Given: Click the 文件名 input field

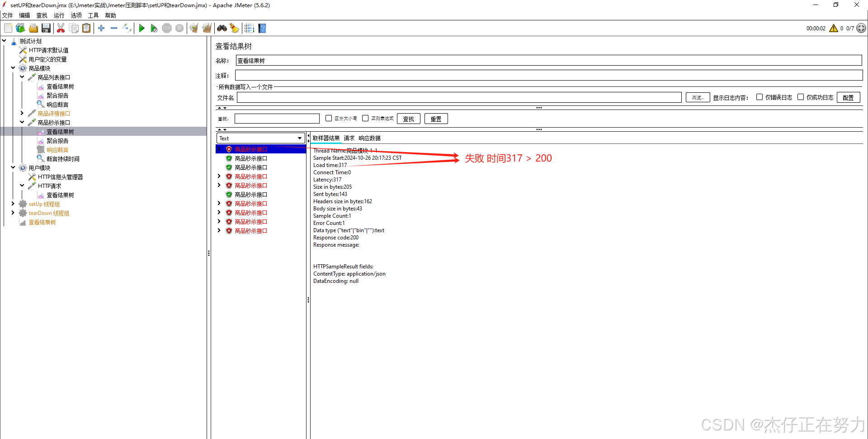Looking at the screenshot, I should point(459,97).
